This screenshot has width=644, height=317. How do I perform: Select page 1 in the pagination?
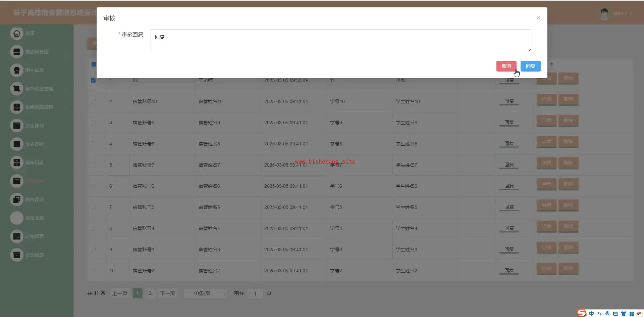138,293
